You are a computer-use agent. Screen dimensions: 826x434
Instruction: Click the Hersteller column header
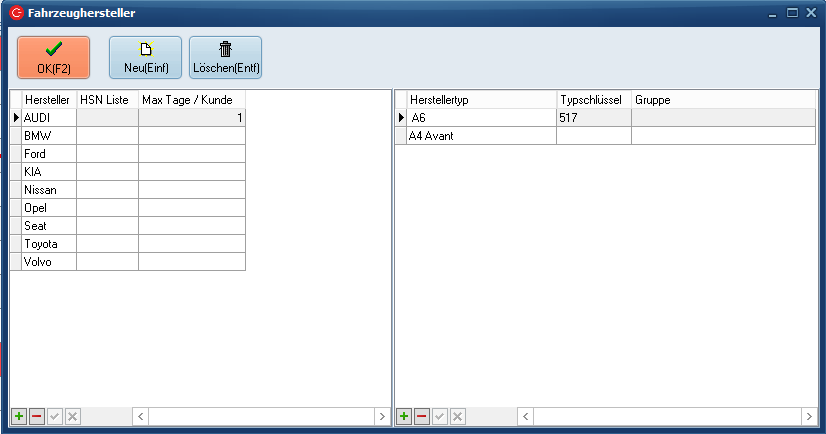(x=48, y=100)
